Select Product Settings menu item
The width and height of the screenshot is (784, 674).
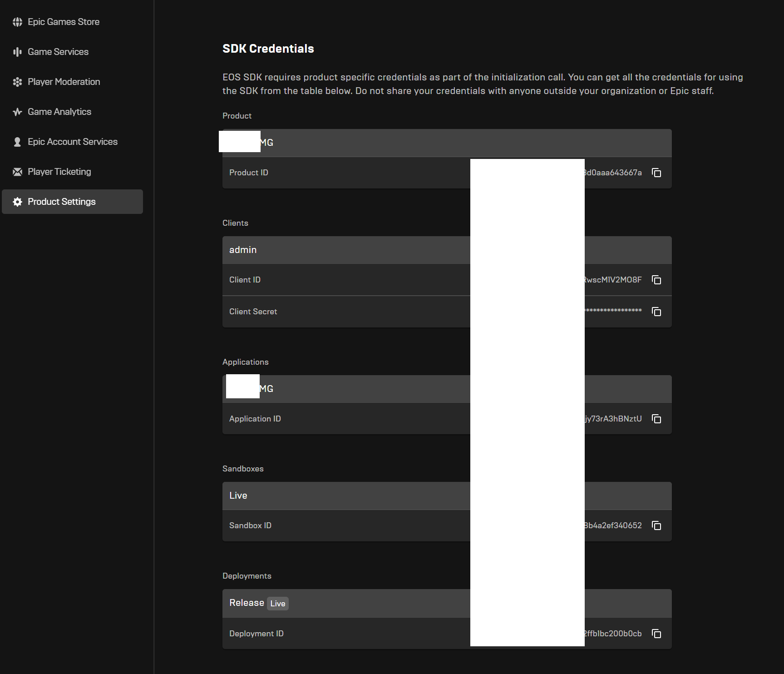click(x=72, y=202)
